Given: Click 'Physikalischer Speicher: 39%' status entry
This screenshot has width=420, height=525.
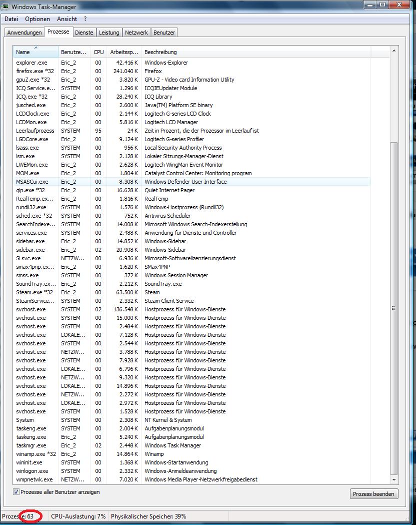Looking at the screenshot, I should (148, 516).
